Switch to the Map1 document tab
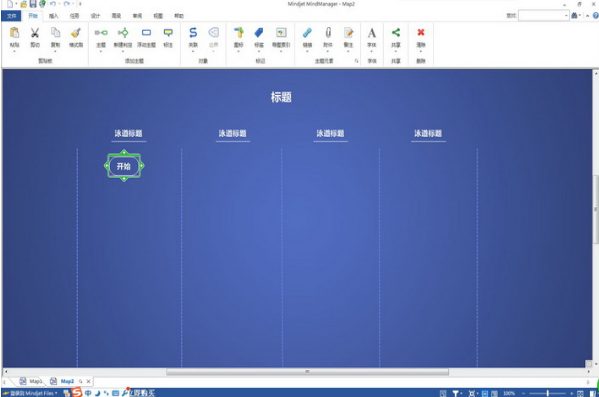The height and width of the screenshot is (397, 599). coord(31,381)
